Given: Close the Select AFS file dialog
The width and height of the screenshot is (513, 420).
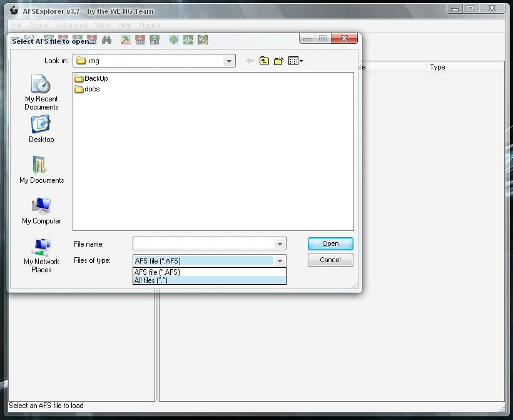Looking at the screenshot, I should pyautogui.click(x=344, y=38).
